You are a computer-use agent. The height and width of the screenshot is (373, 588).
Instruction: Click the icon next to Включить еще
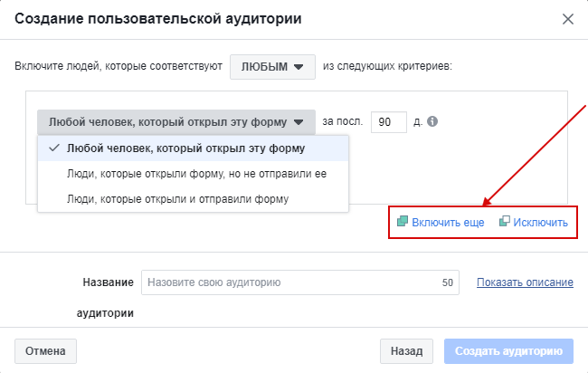[x=403, y=222]
